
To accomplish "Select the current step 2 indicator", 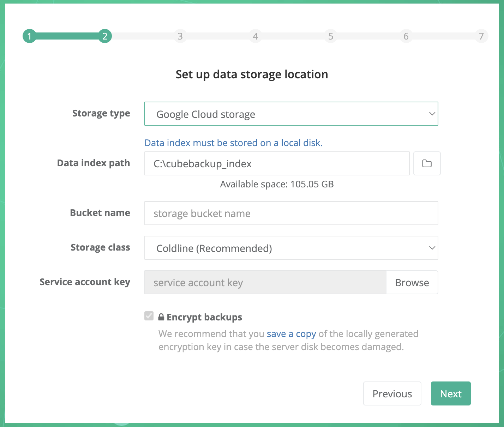I will tap(104, 36).
